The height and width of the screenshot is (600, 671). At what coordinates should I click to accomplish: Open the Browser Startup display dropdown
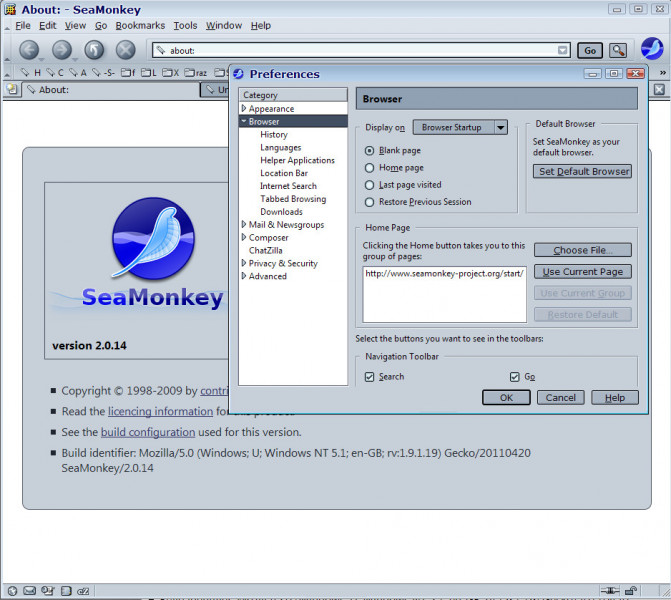pyautogui.click(x=460, y=127)
